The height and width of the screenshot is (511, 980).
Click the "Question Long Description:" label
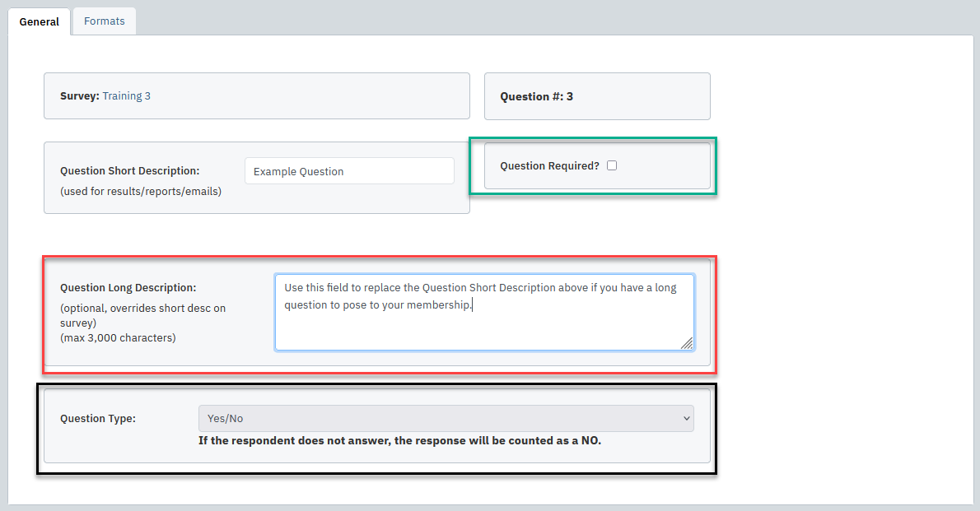[x=128, y=288]
